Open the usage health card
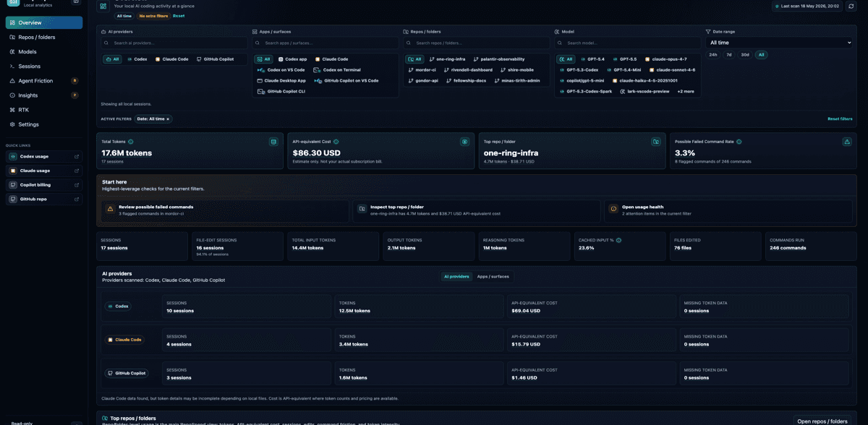868x425 pixels. tap(729, 210)
